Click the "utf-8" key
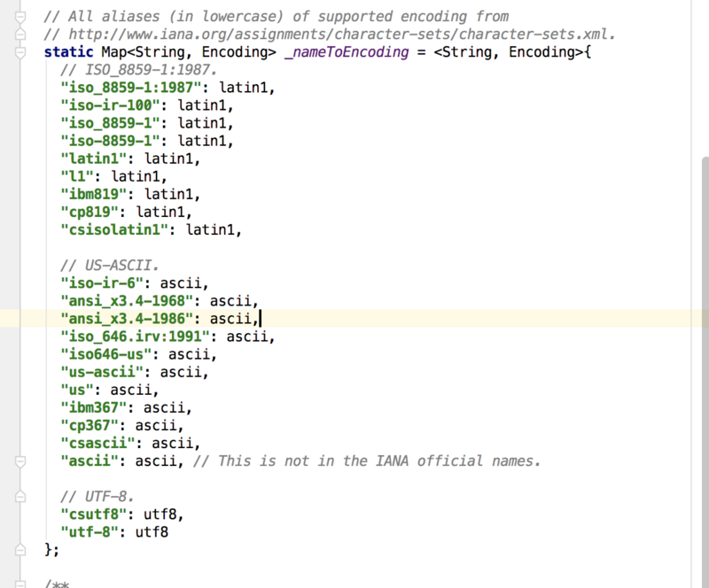 (90, 532)
